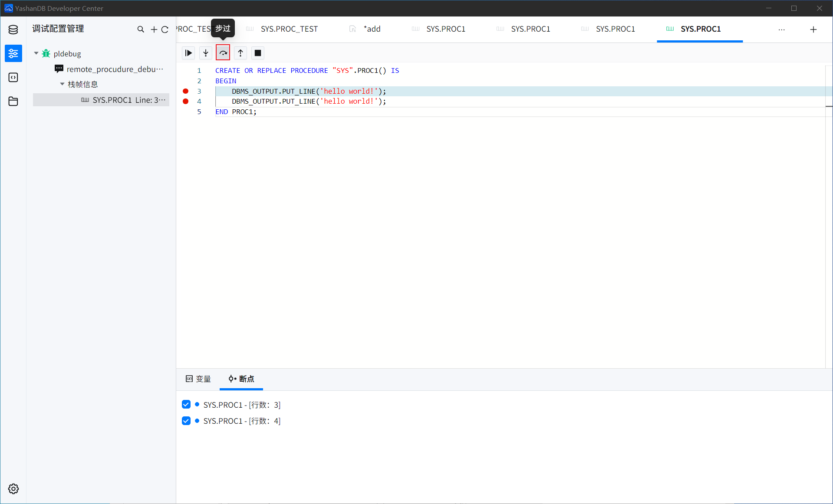
Task: Click line number 1 in gutter
Action: 199,70
